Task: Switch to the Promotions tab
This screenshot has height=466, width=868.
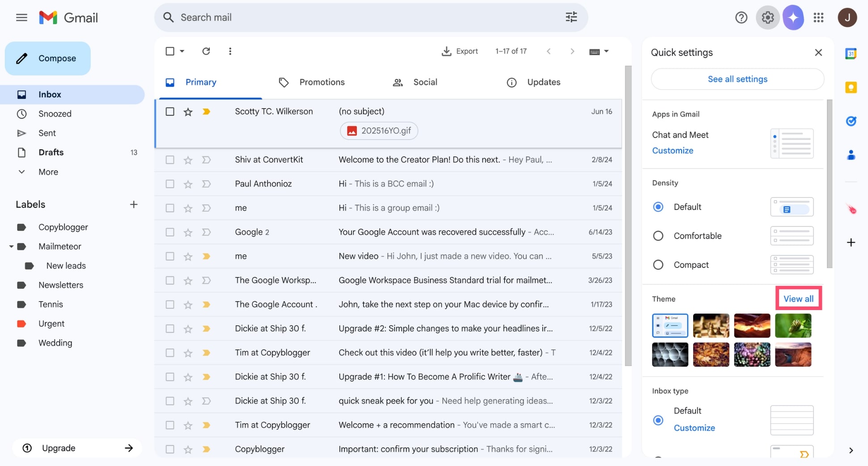Action: 322,82
